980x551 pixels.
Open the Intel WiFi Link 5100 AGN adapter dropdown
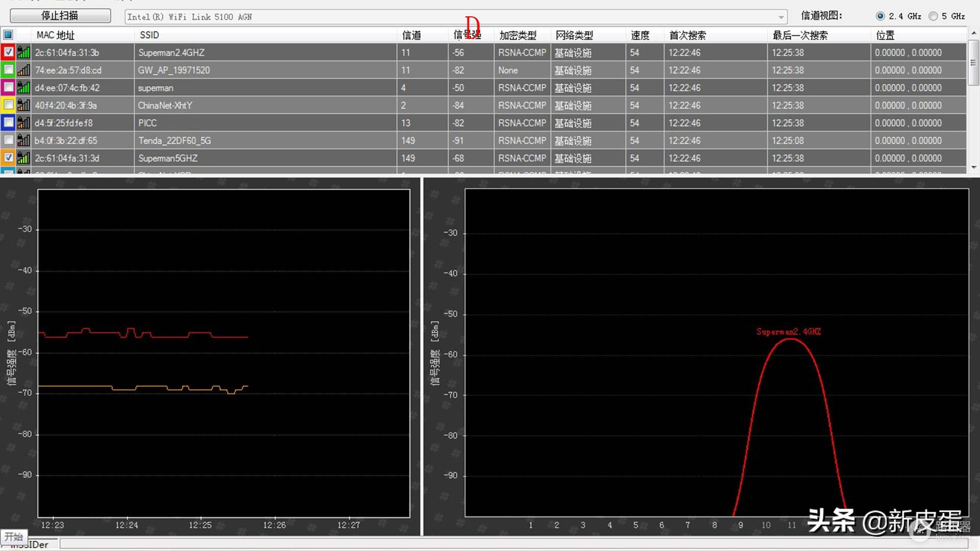456,17
